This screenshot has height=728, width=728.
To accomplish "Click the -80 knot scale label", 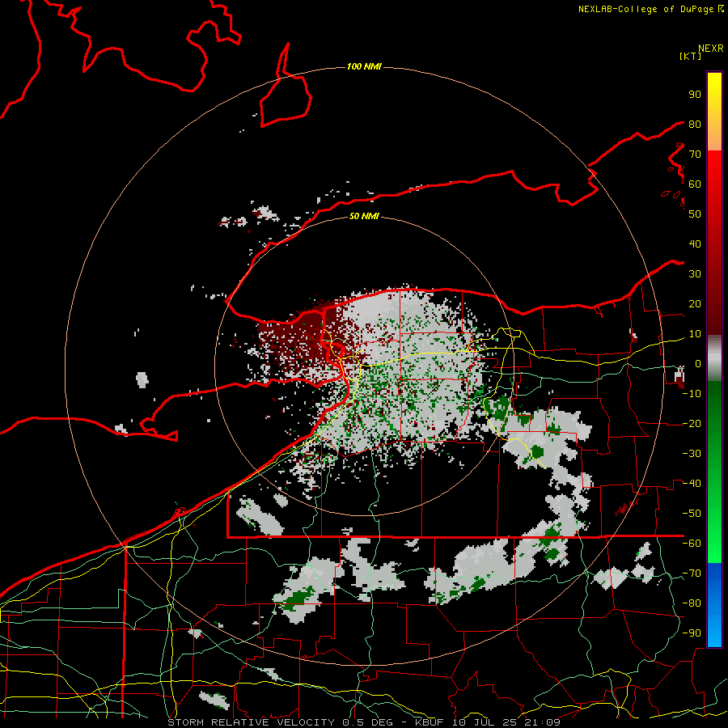I will click(x=692, y=603).
